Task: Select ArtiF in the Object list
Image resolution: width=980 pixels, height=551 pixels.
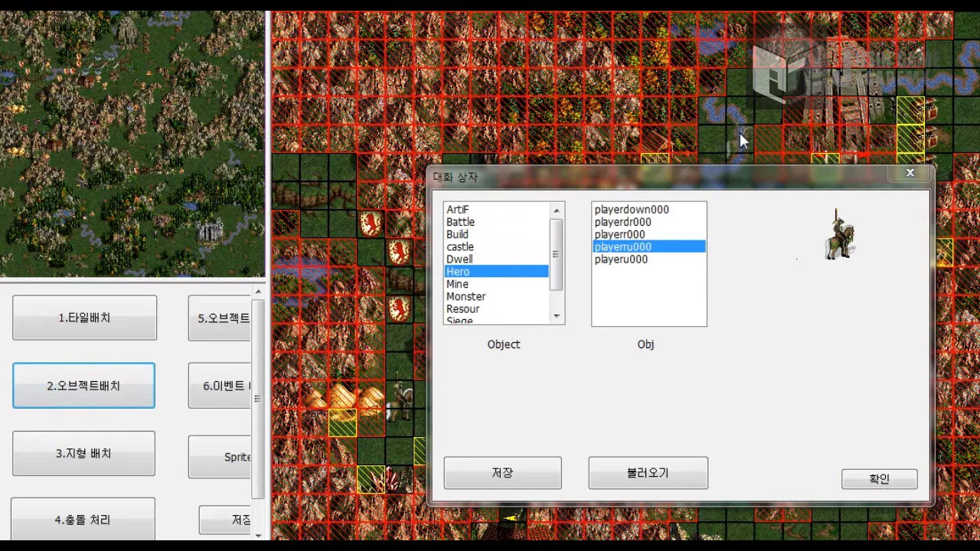Action: pyautogui.click(x=496, y=210)
